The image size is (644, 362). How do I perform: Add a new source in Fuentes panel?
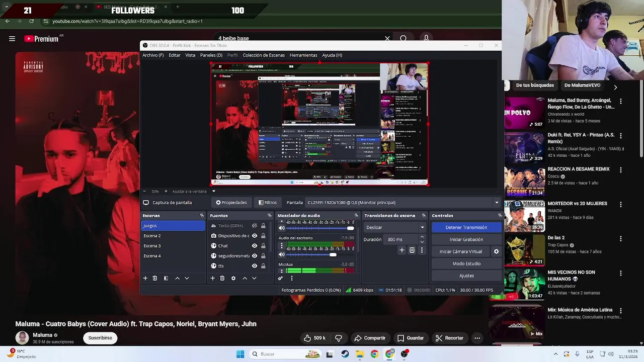212,278
